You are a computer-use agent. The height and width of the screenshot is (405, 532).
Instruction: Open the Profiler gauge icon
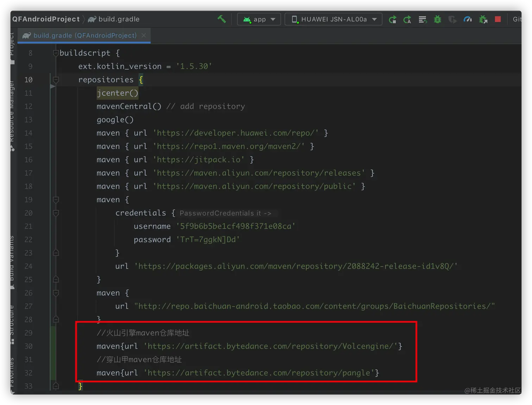468,19
